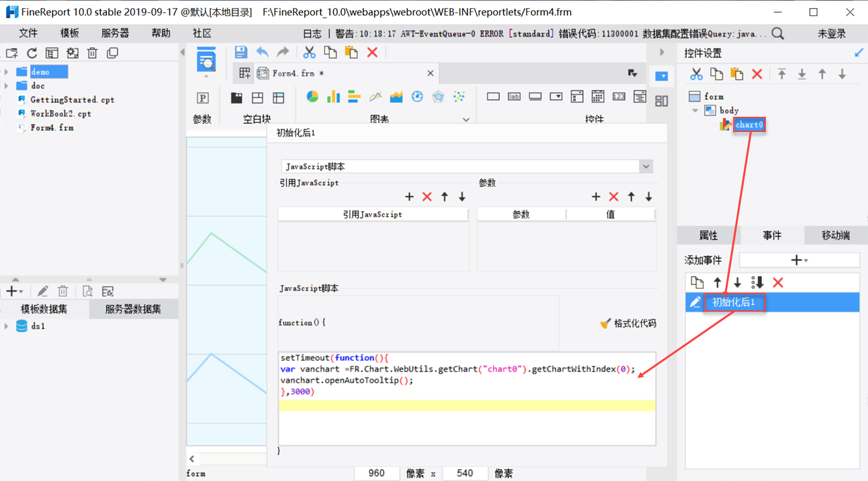Insert a horizontal bar chart
This screenshot has width=868, height=481.
(354, 97)
